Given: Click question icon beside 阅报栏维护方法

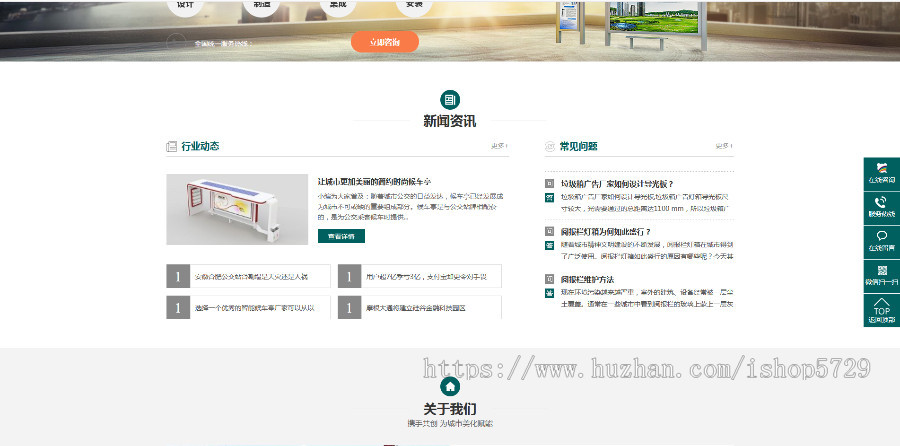Looking at the screenshot, I should click(549, 280).
